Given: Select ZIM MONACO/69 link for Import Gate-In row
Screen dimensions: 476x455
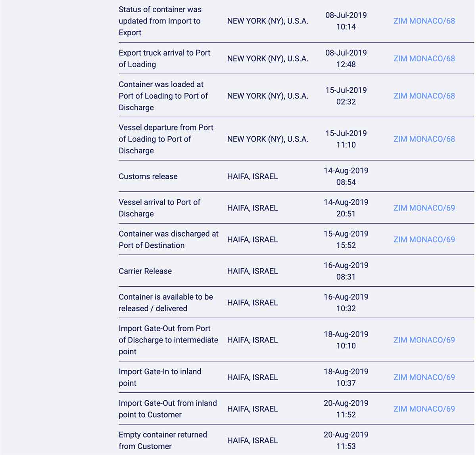Looking at the screenshot, I should tap(424, 377).
